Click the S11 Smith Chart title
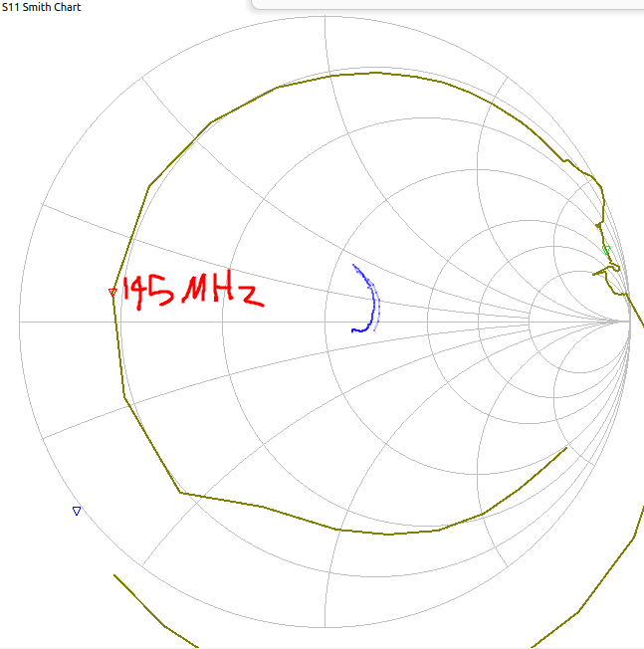The width and height of the screenshot is (644, 649). point(42,7)
